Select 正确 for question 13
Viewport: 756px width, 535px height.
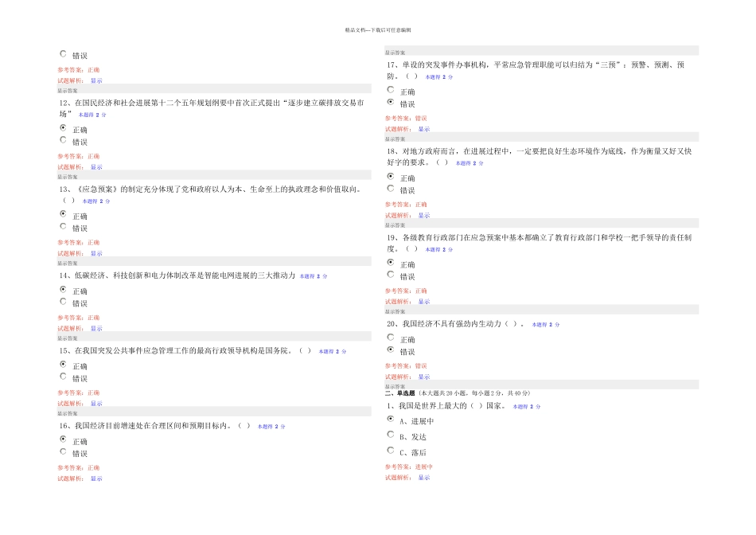tap(63, 213)
